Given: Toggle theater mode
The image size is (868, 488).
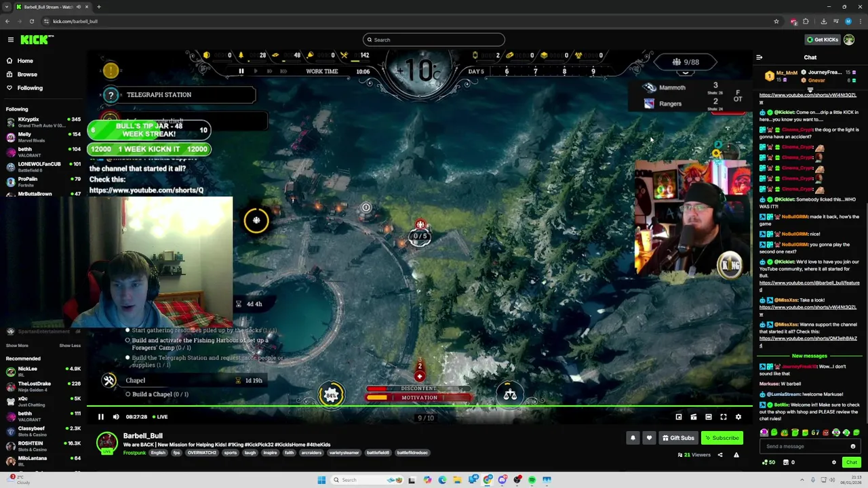Looking at the screenshot, I should click(x=708, y=417).
